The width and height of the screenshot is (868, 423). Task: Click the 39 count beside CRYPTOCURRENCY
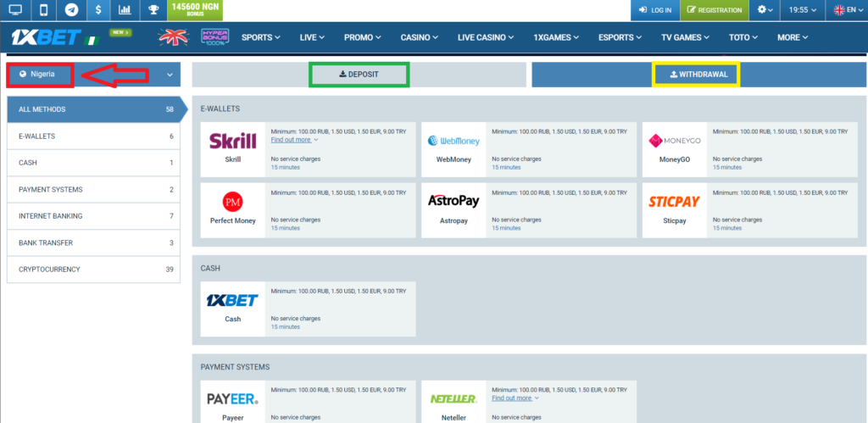coord(170,269)
